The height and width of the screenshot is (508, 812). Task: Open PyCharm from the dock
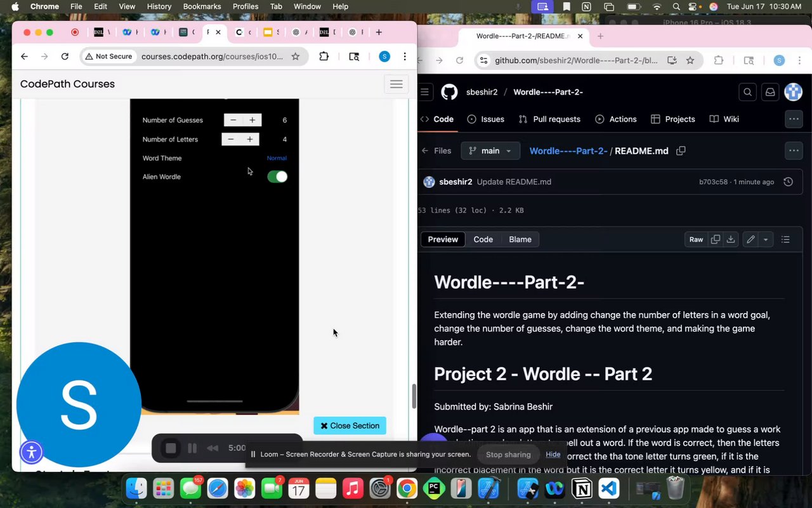click(435, 488)
